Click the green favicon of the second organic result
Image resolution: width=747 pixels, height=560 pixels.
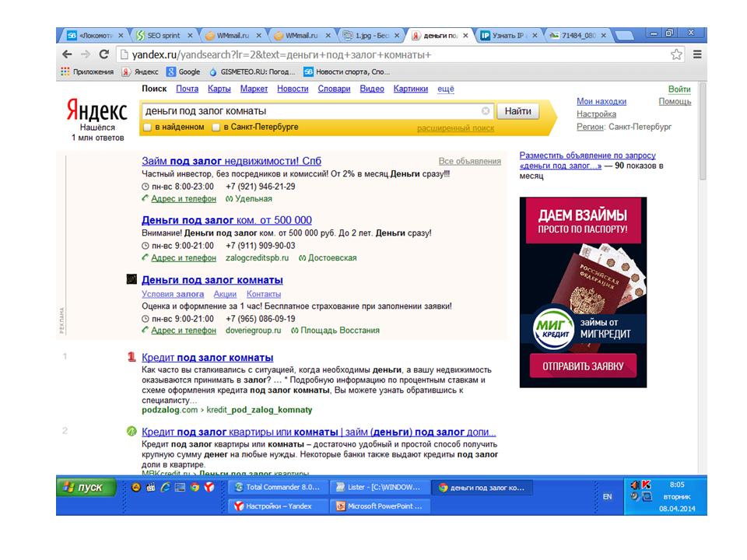point(132,432)
